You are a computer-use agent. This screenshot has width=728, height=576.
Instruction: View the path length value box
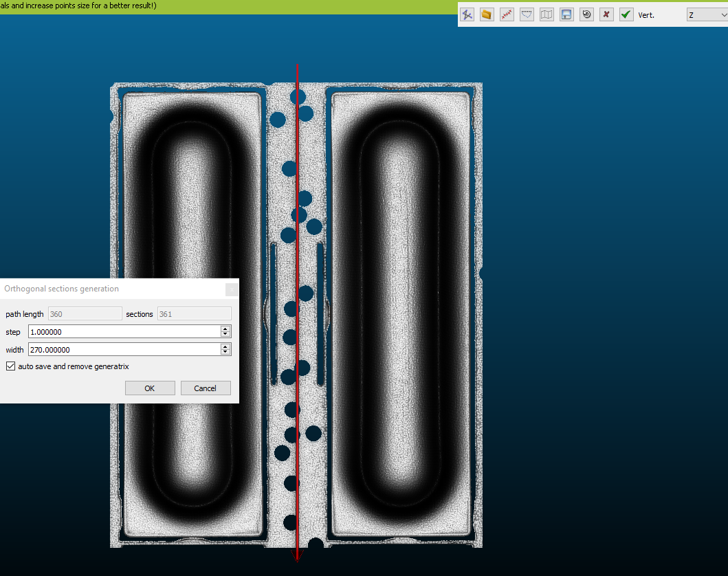pyautogui.click(x=85, y=313)
